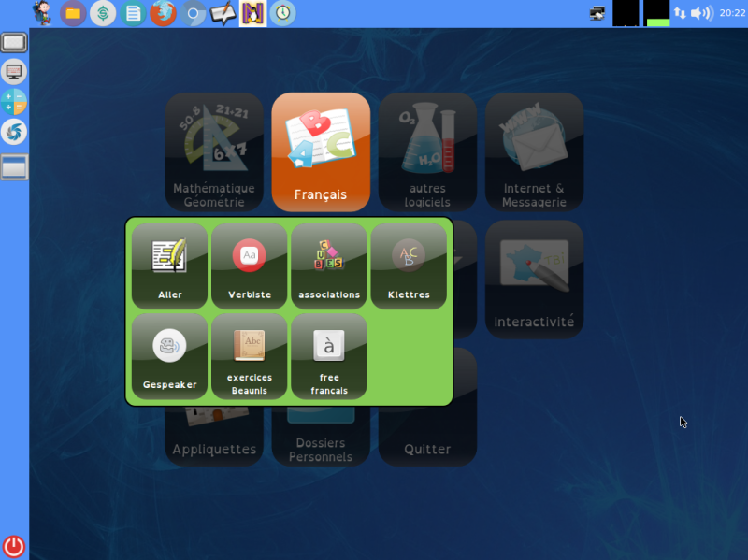
Task: Click the red power button
Action: coord(14,546)
